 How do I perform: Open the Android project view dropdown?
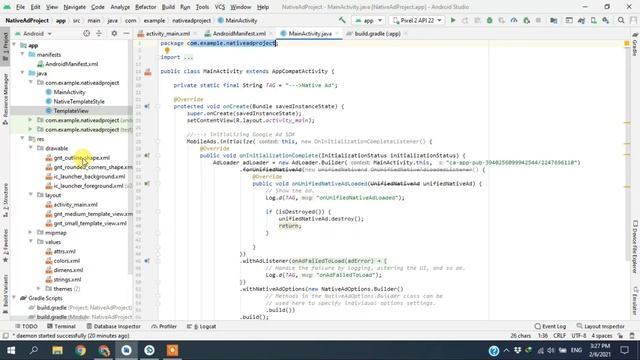pos(33,33)
